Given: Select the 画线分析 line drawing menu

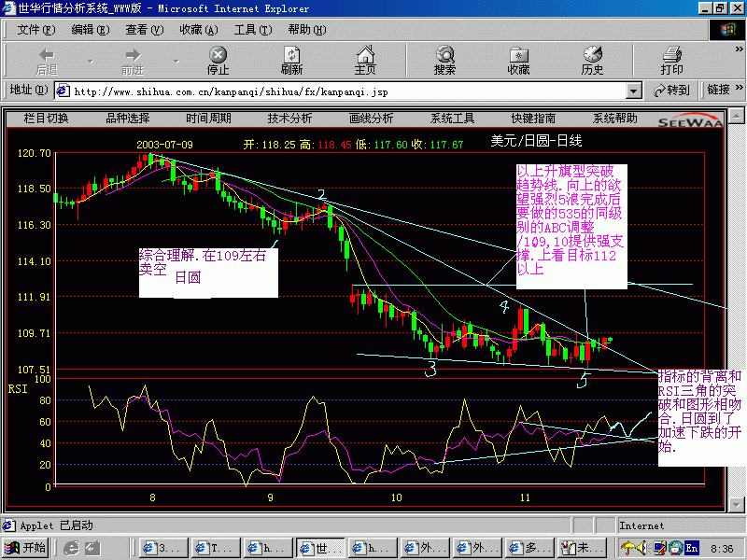Looking at the screenshot, I should 371,119.
